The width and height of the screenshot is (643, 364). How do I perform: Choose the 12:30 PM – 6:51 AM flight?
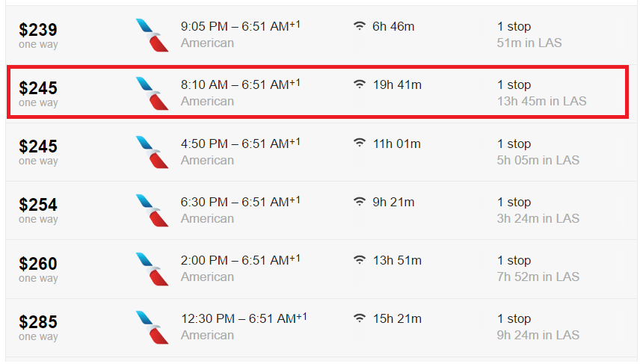pyautogui.click(x=244, y=318)
